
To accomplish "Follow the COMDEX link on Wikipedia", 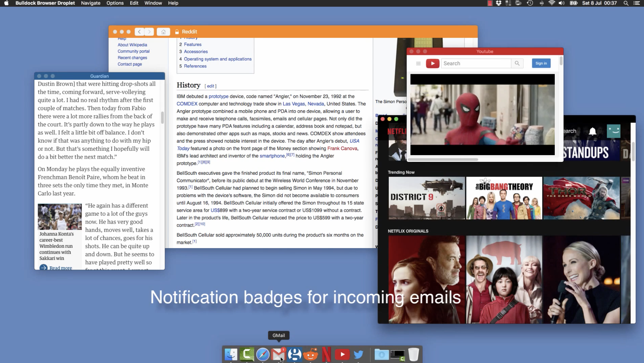I will point(187,104).
